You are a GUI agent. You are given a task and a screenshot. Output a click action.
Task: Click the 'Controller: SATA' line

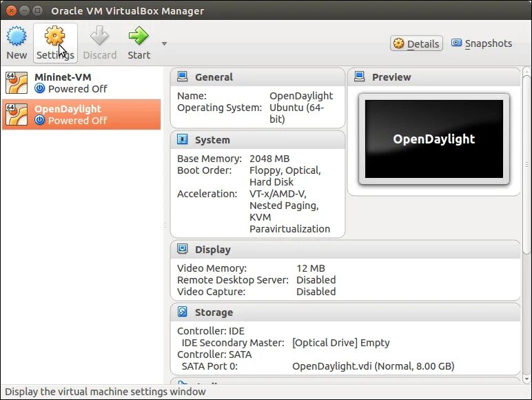point(214,354)
